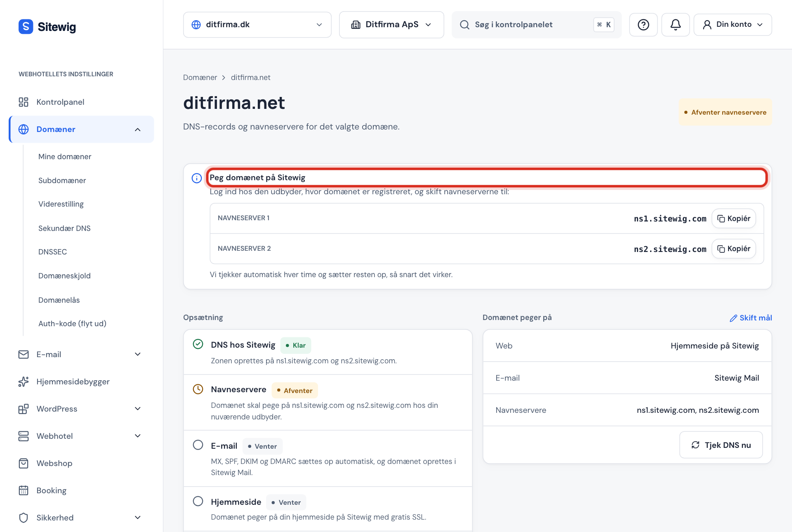Image resolution: width=792 pixels, height=532 pixels.
Task: Expand the Sikkerhed sidebar chevron
Action: [x=138, y=518]
